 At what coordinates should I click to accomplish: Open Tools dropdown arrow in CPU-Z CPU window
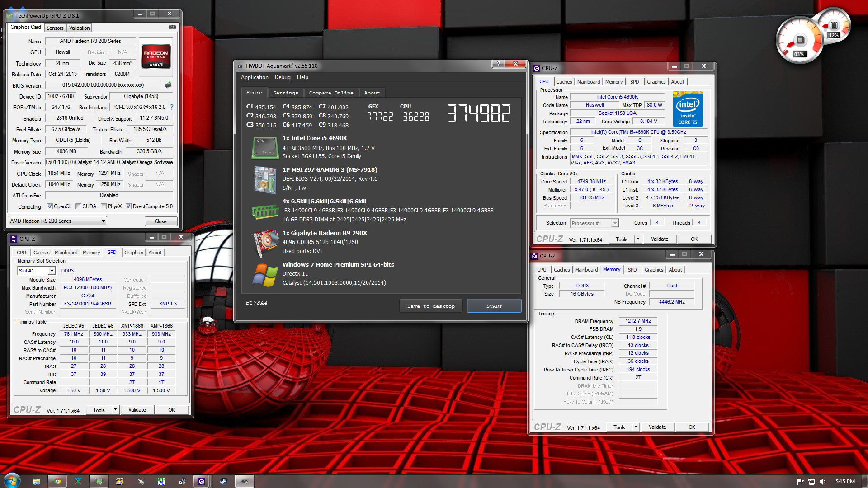coord(638,239)
